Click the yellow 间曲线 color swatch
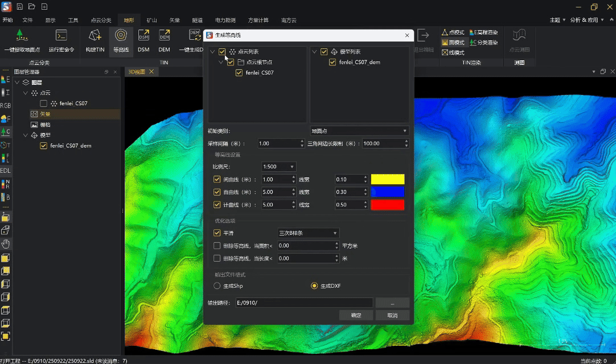 pyautogui.click(x=388, y=179)
